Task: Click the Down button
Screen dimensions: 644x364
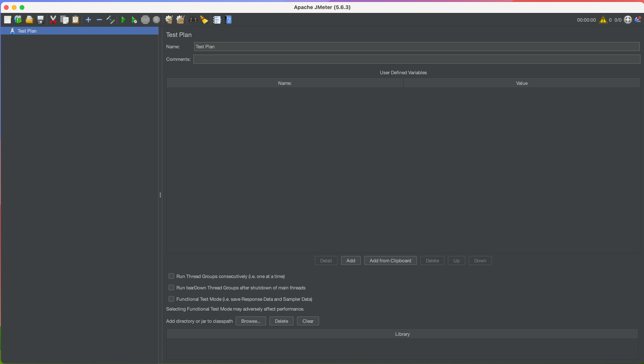Action: tap(480, 261)
